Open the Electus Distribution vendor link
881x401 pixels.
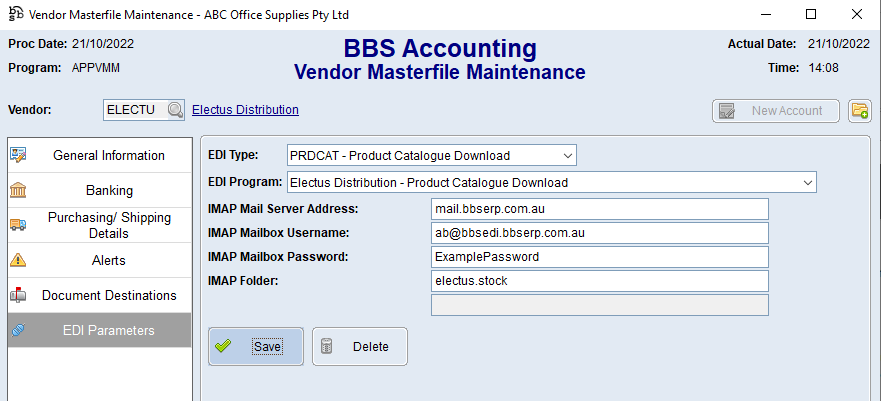[245, 110]
